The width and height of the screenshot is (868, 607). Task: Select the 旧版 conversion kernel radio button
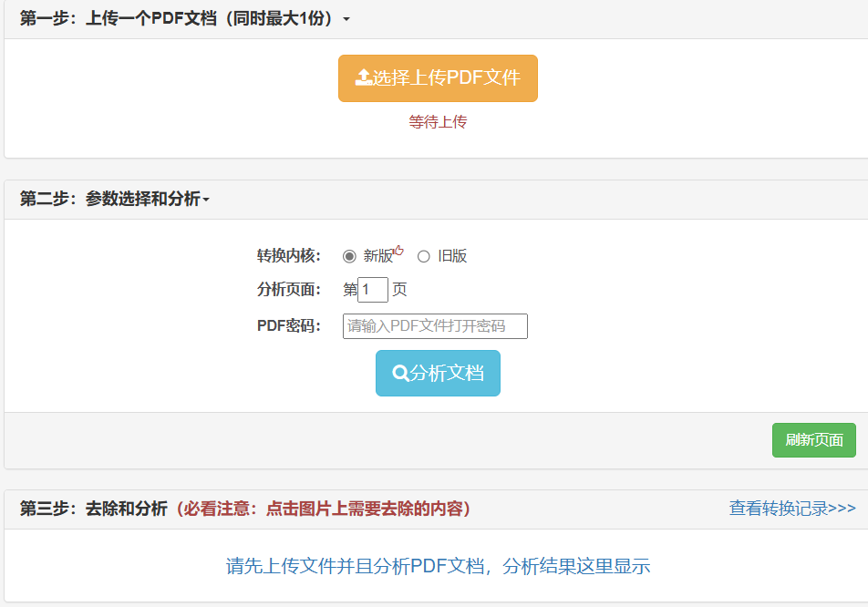coord(422,256)
